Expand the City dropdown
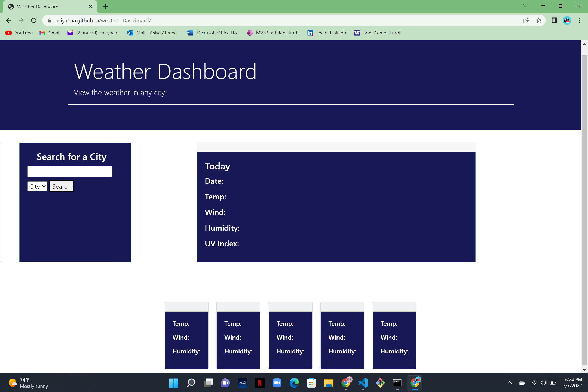588x392 pixels. point(37,186)
